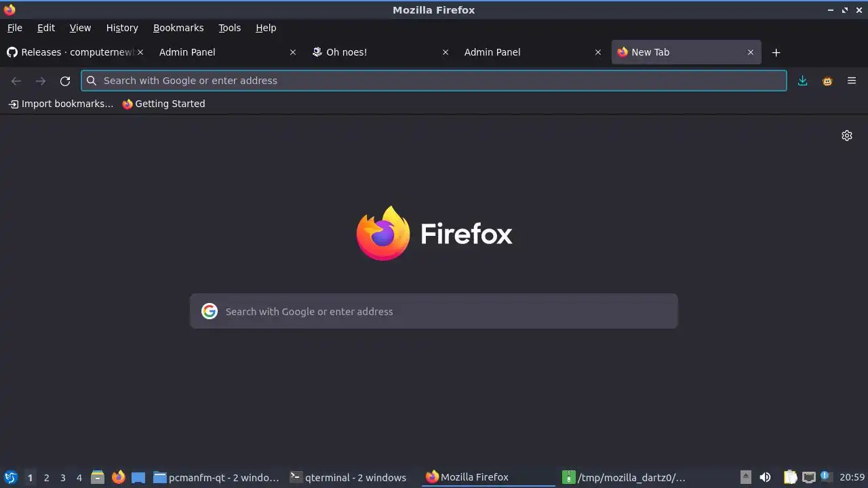The width and height of the screenshot is (868, 488).
Task: Click the Firefox icon in title bar
Action: pos(9,9)
